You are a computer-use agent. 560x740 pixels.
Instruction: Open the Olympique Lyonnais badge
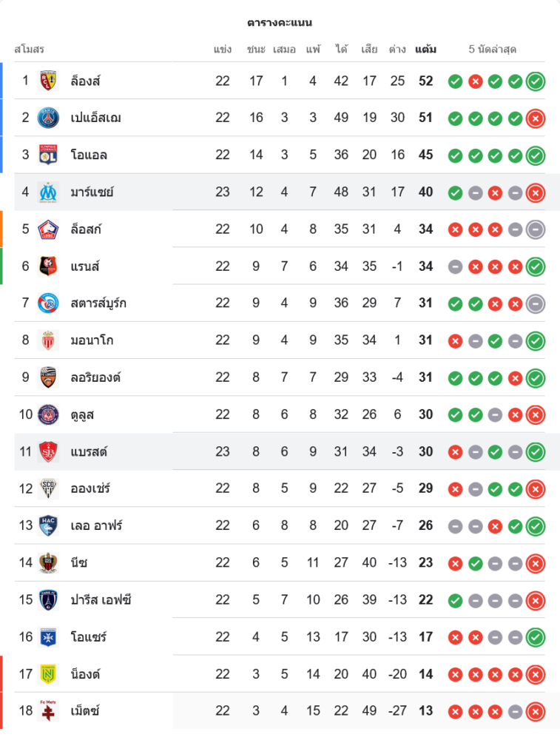[x=49, y=155]
